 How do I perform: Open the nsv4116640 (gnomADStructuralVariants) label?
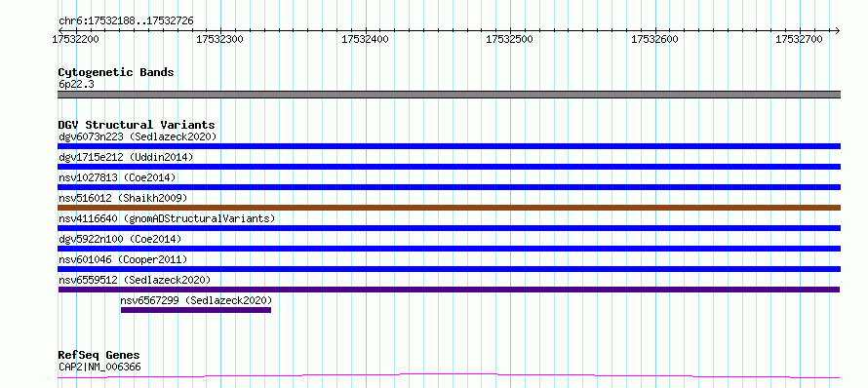click(x=167, y=218)
